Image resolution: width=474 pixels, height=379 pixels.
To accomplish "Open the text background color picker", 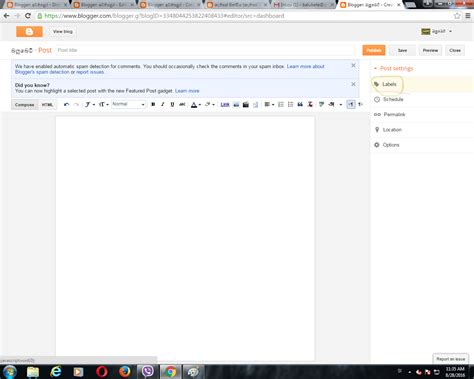I will tap(209, 104).
